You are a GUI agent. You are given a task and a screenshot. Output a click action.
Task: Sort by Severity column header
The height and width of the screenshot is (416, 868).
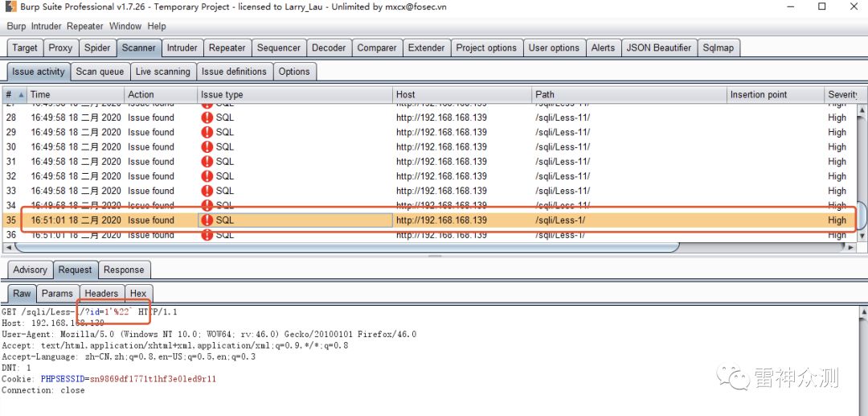pyautogui.click(x=842, y=95)
